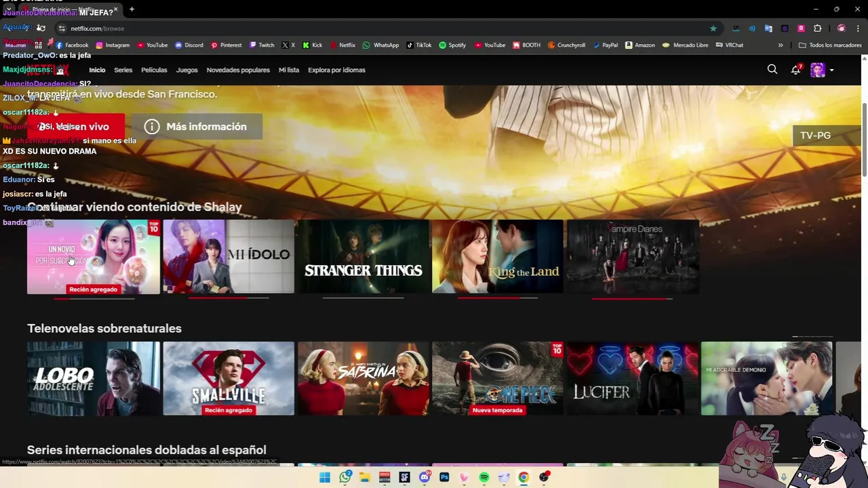Click the netflix.com address bar

pyautogui.click(x=380, y=28)
